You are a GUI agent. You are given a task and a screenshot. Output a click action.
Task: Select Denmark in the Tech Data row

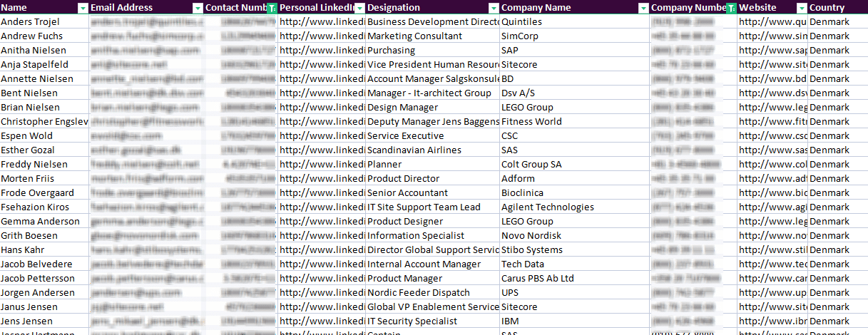pyautogui.click(x=838, y=264)
